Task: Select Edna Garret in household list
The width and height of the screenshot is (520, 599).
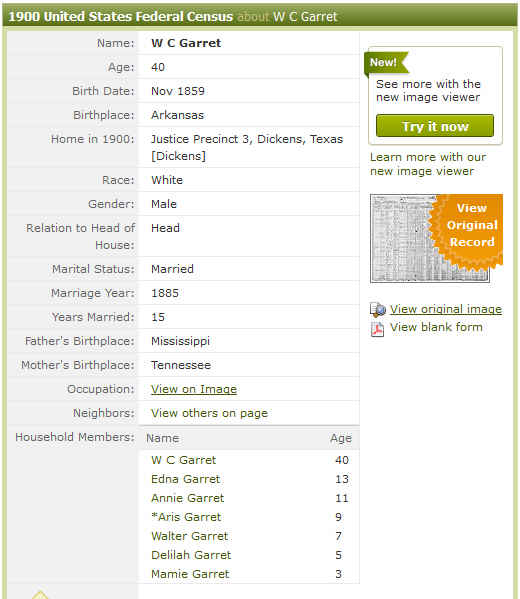Action: [186, 479]
